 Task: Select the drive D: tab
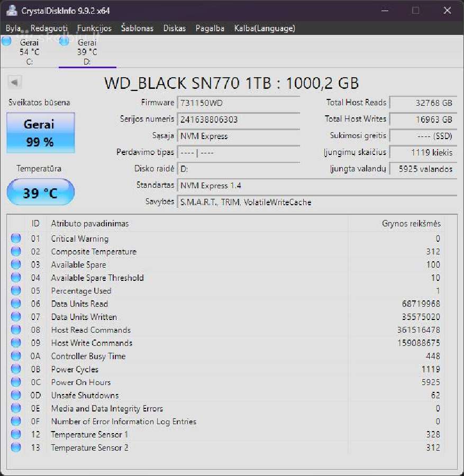coord(87,52)
